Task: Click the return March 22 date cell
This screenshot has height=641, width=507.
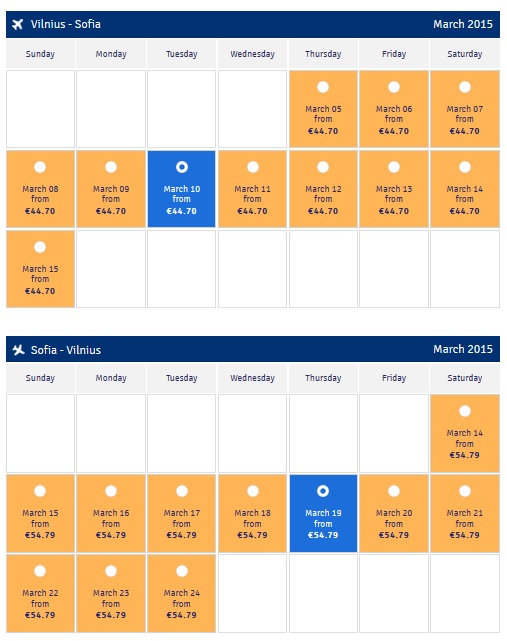Action: click(x=40, y=593)
